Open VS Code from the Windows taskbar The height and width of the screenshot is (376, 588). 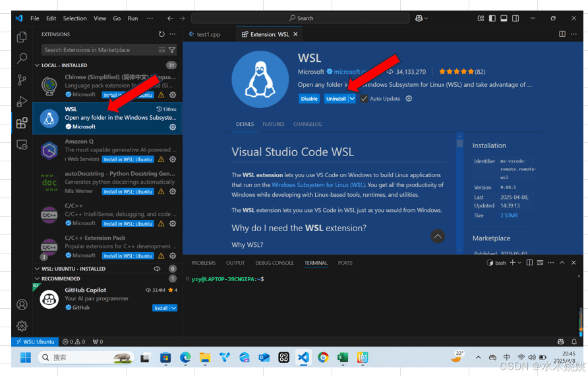click(x=303, y=358)
